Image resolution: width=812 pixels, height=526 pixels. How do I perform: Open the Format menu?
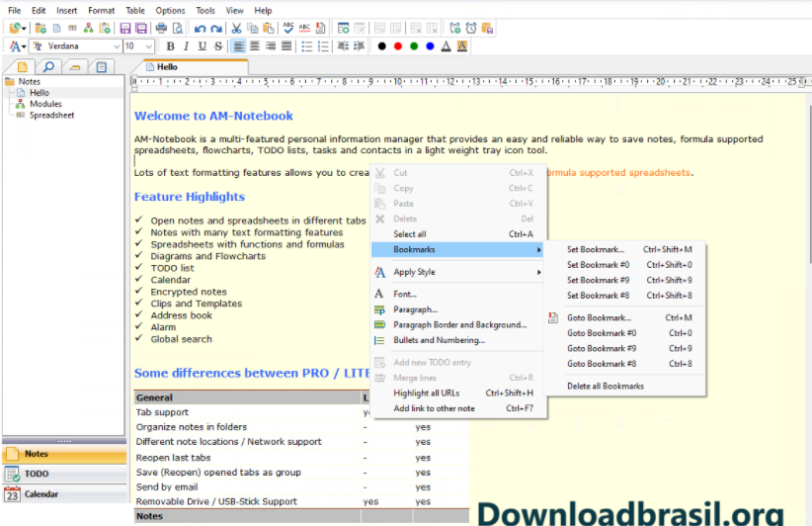tap(101, 10)
